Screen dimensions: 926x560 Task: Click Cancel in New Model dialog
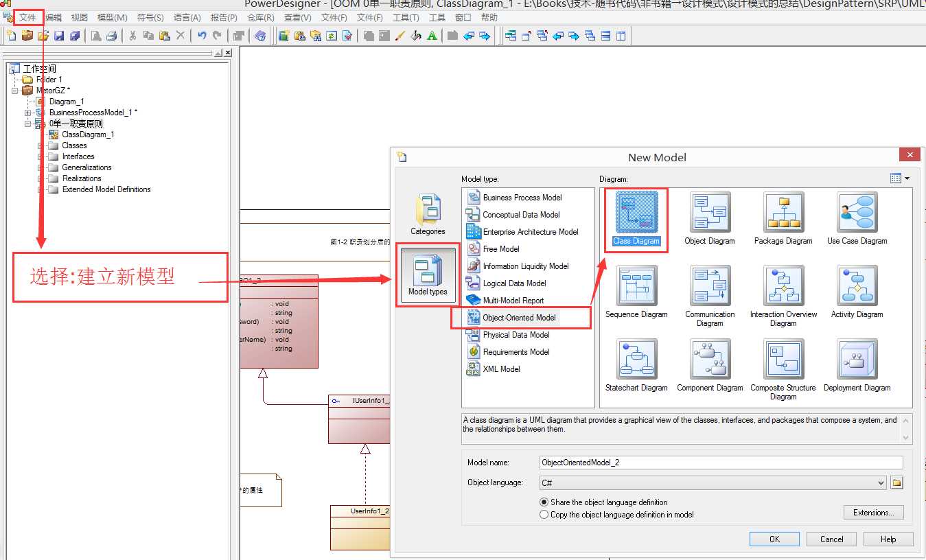(x=831, y=539)
